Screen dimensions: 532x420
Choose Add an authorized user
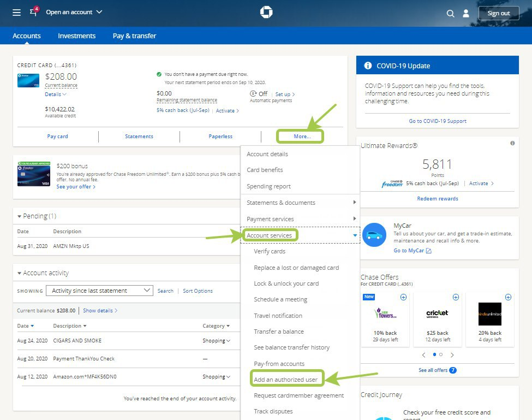[286, 380]
